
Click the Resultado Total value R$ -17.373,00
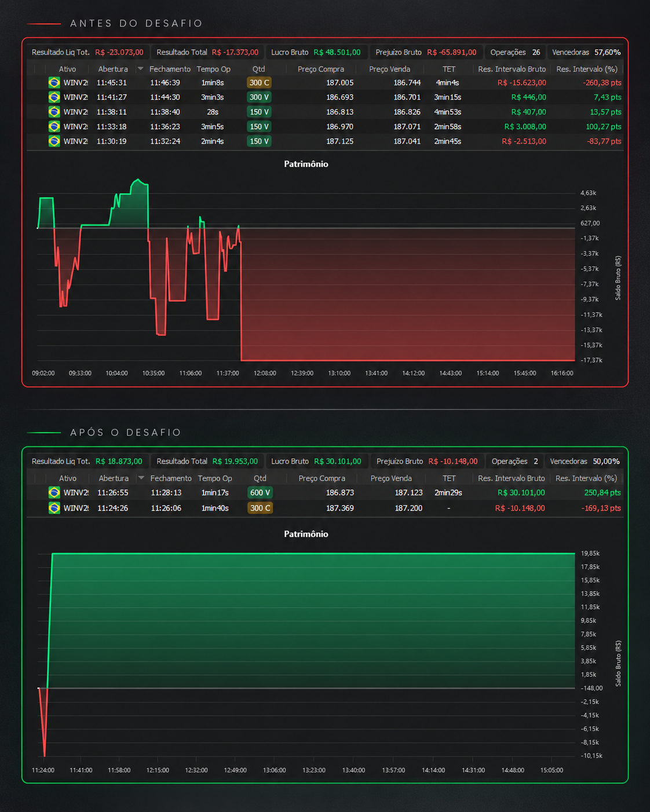click(x=235, y=52)
